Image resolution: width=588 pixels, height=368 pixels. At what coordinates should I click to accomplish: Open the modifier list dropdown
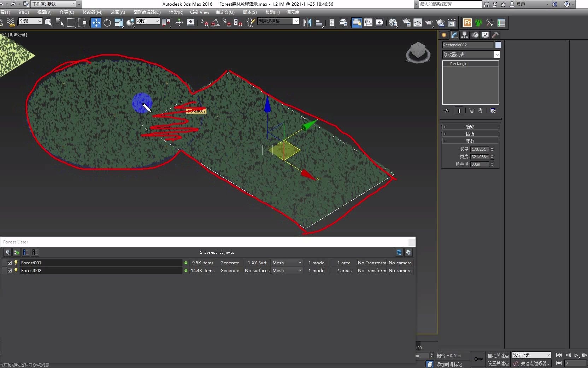(x=496, y=54)
